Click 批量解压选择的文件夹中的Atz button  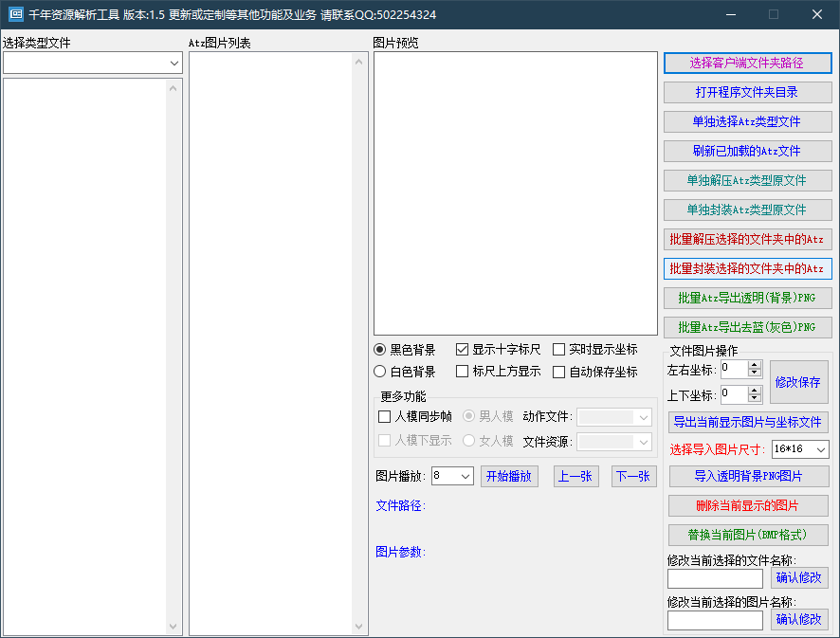(x=747, y=239)
